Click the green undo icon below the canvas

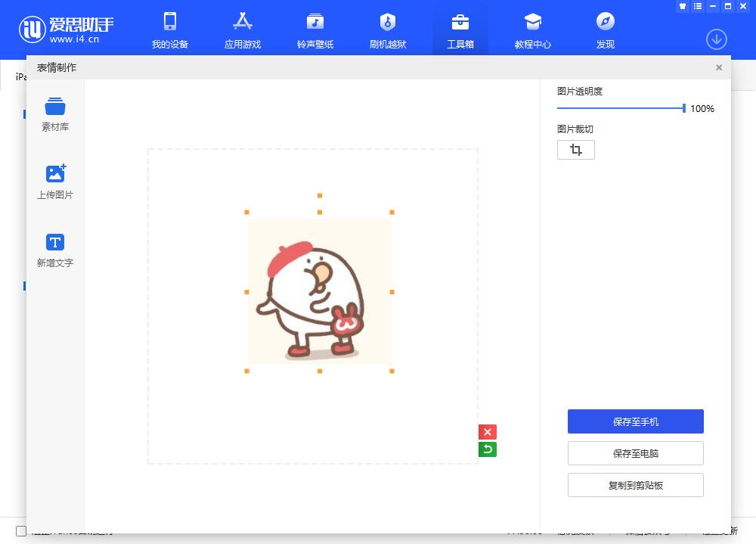[x=488, y=449]
